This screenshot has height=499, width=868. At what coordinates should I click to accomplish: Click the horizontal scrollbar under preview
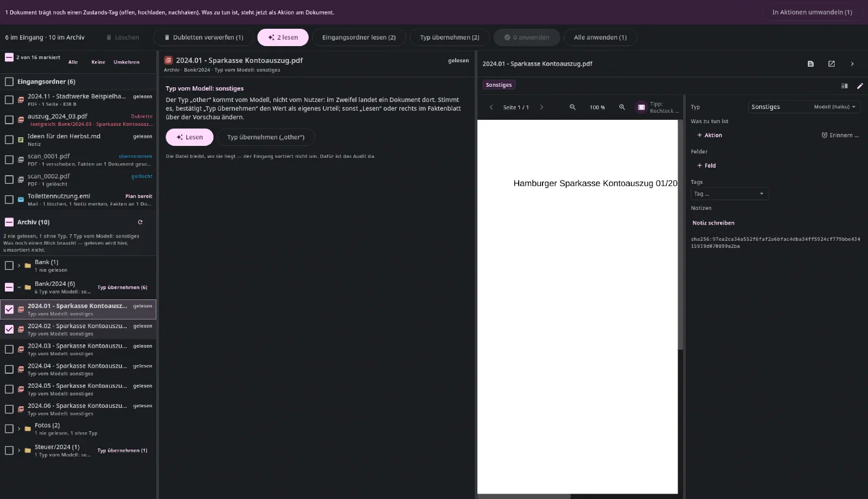[x=524, y=496]
